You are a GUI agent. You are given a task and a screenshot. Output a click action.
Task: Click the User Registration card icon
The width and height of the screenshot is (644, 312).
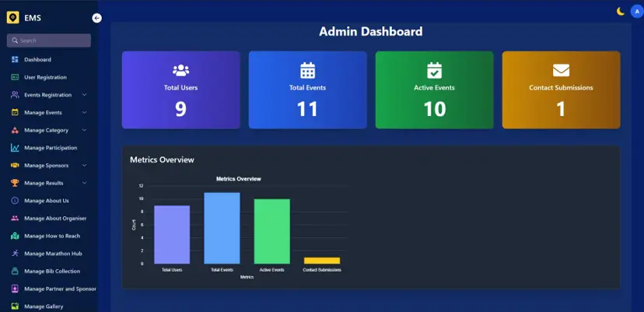point(15,77)
